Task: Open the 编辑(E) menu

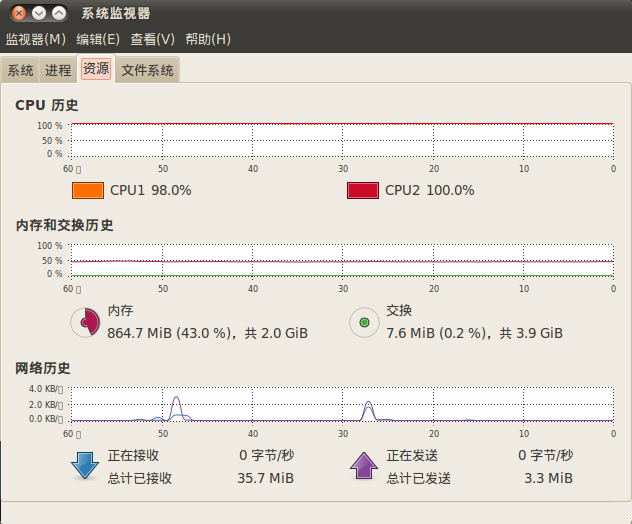Action: [x=98, y=39]
